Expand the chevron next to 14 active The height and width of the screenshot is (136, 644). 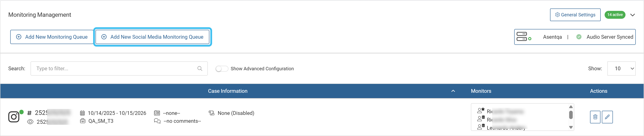(x=633, y=15)
